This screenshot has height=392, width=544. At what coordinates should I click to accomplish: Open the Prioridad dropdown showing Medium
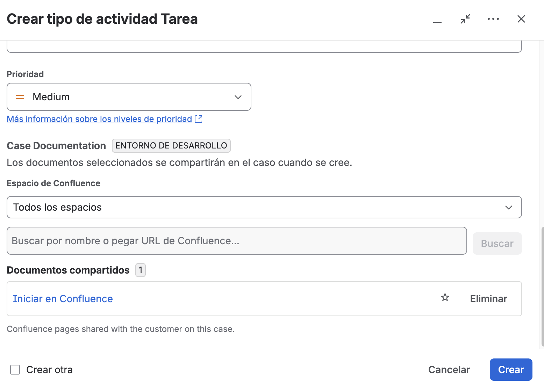click(129, 97)
